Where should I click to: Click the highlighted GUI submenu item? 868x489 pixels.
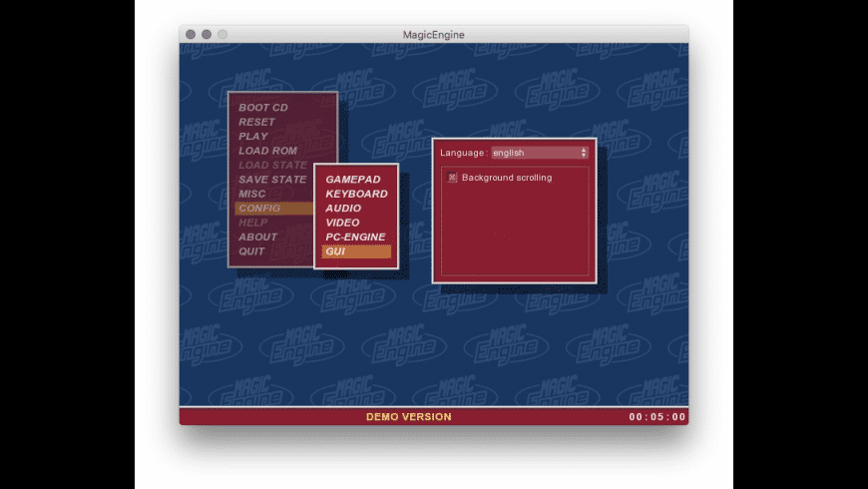click(x=356, y=251)
